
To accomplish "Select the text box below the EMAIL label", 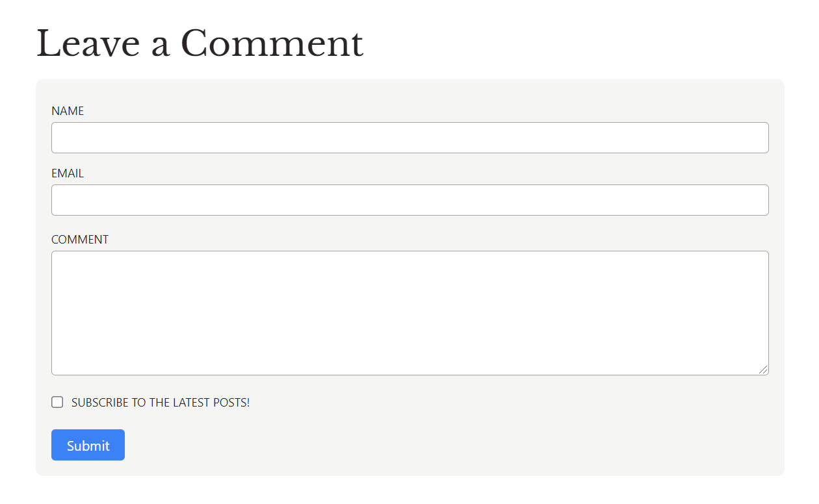I will pyautogui.click(x=409, y=200).
